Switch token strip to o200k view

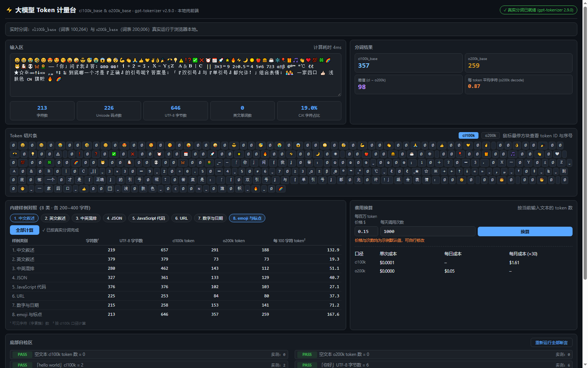click(490, 136)
